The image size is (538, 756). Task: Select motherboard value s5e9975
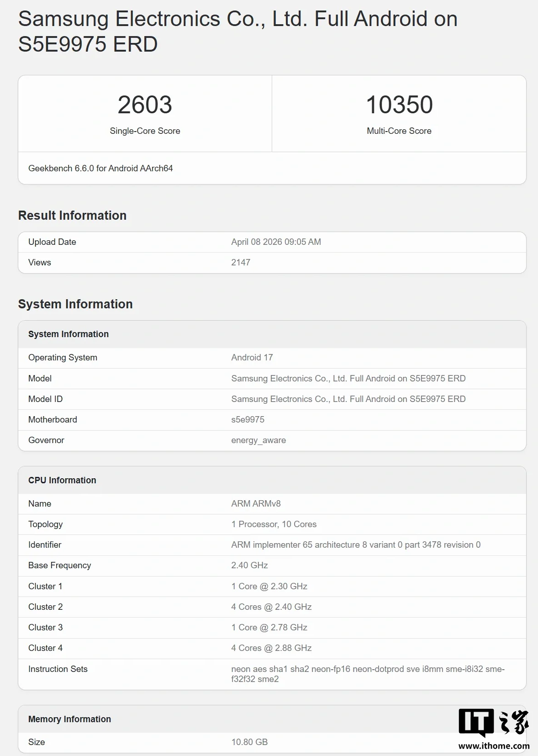coord(248,420)
